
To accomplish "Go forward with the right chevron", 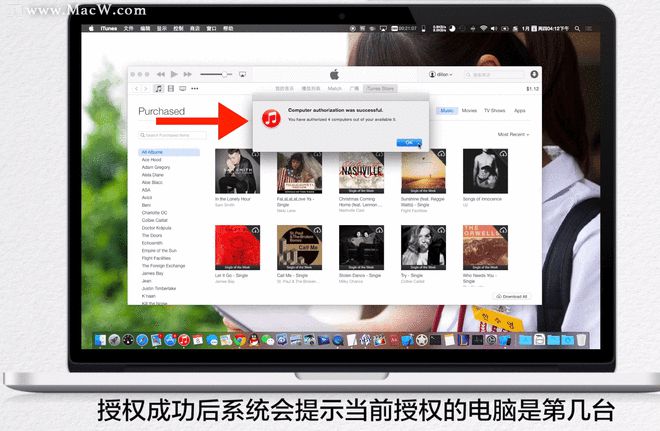I will (x=146, y=88).
